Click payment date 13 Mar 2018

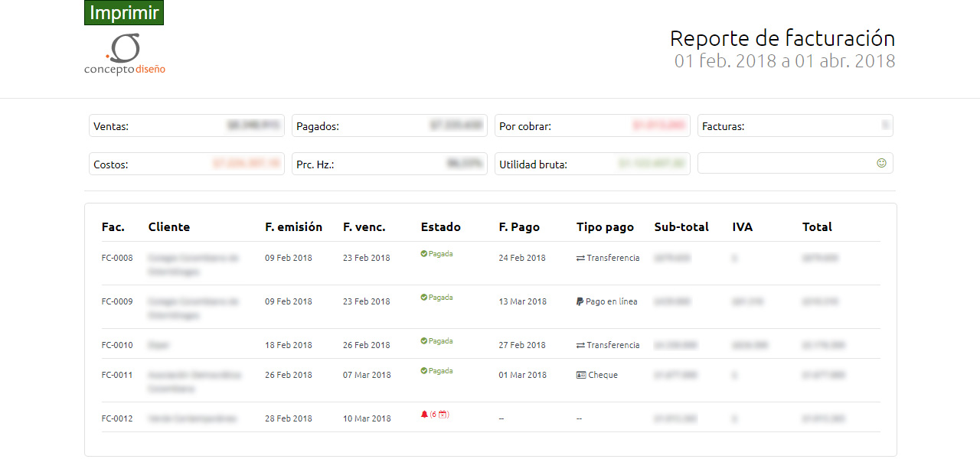coord(523,302)
